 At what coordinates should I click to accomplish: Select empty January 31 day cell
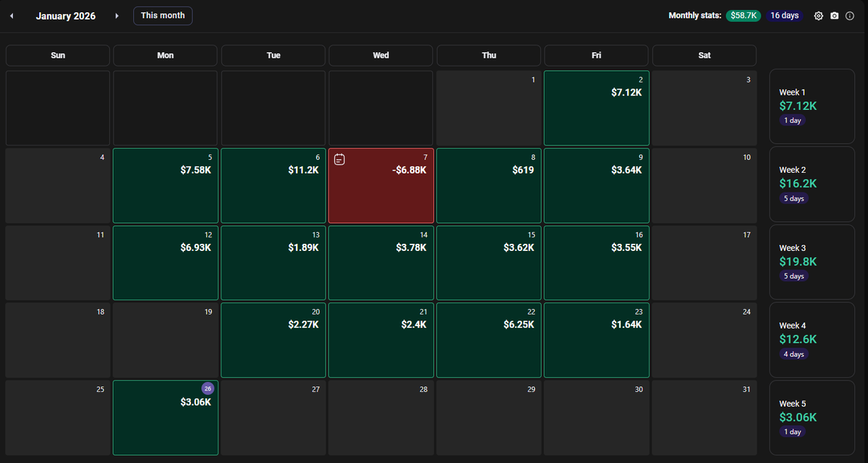tap(705, 417)
